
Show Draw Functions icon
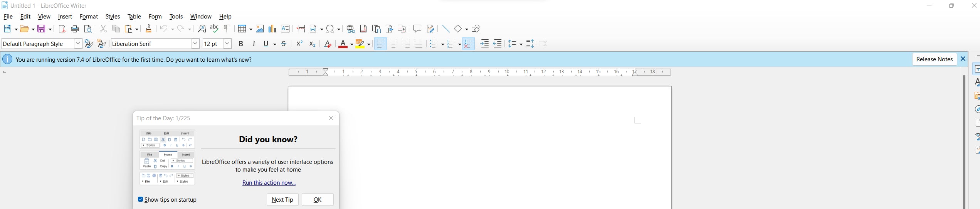tap(476, 29)
